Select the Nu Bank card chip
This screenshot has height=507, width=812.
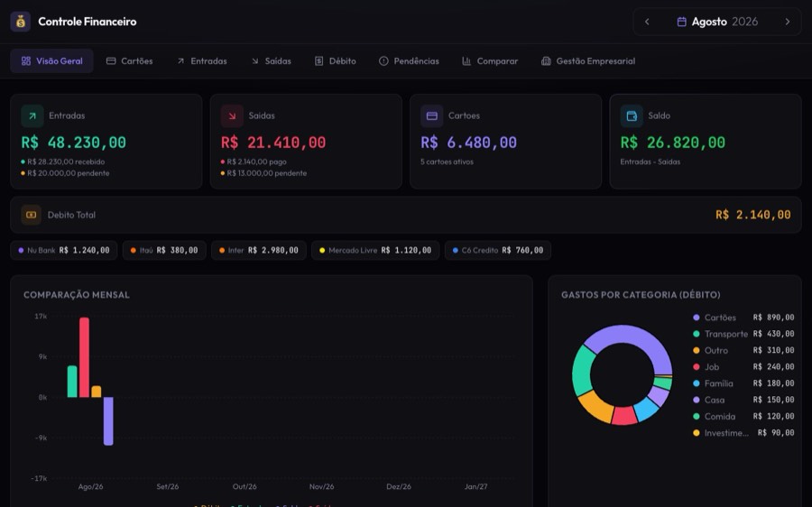pos(64,250)
